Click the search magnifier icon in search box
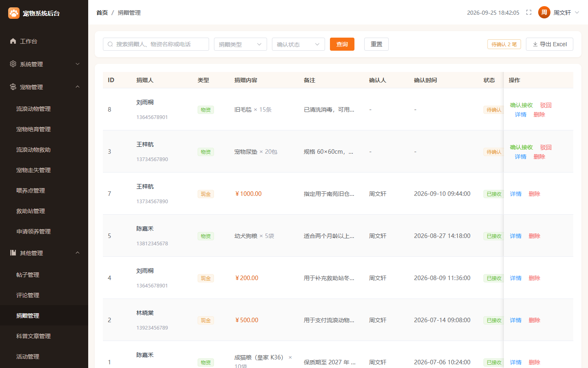The width and height of the screenshot is (588, 368). (x=110, y=44)
